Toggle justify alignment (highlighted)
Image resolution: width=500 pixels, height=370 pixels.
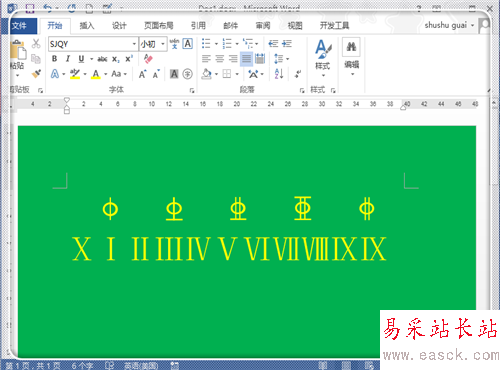click(x=246, y=59)
